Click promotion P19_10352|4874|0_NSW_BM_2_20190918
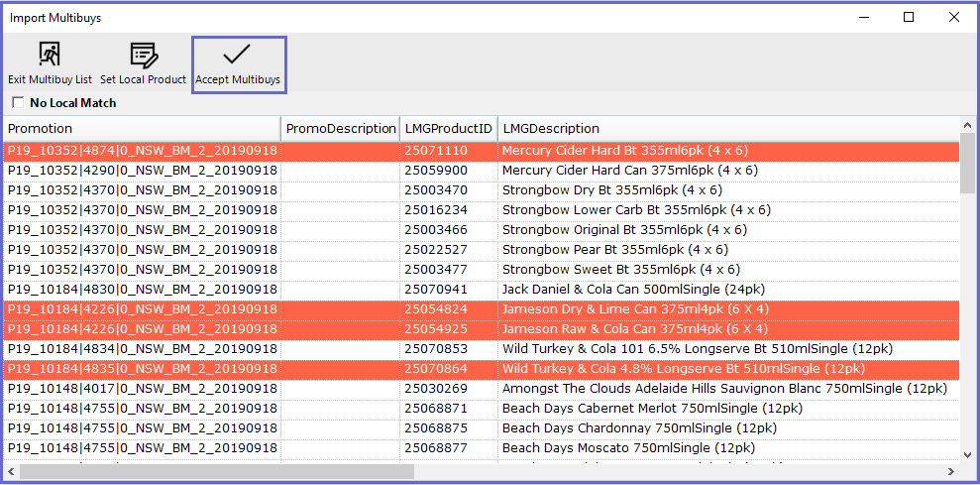 pyautogui.click(x=143, y=151)
